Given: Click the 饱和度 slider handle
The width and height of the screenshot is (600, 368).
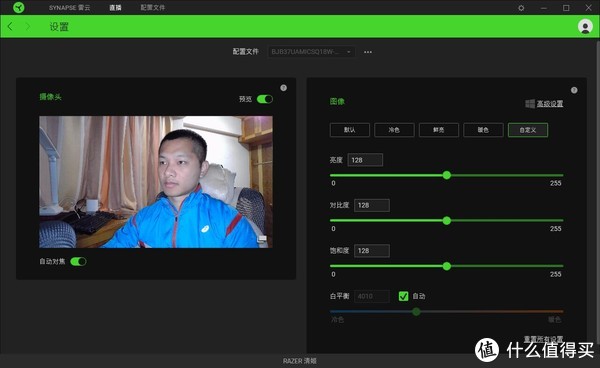Looking at the screenshot, I should pos(447,266).
